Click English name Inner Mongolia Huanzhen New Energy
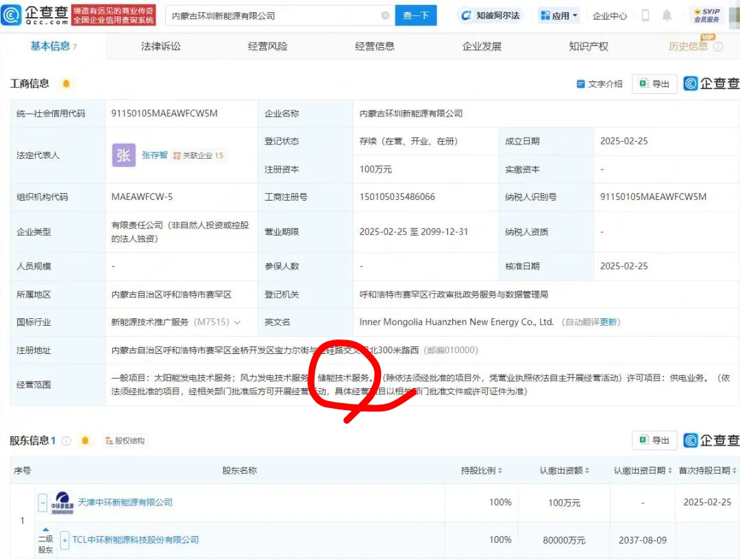740x560 pixels. [x=456, y=322]
